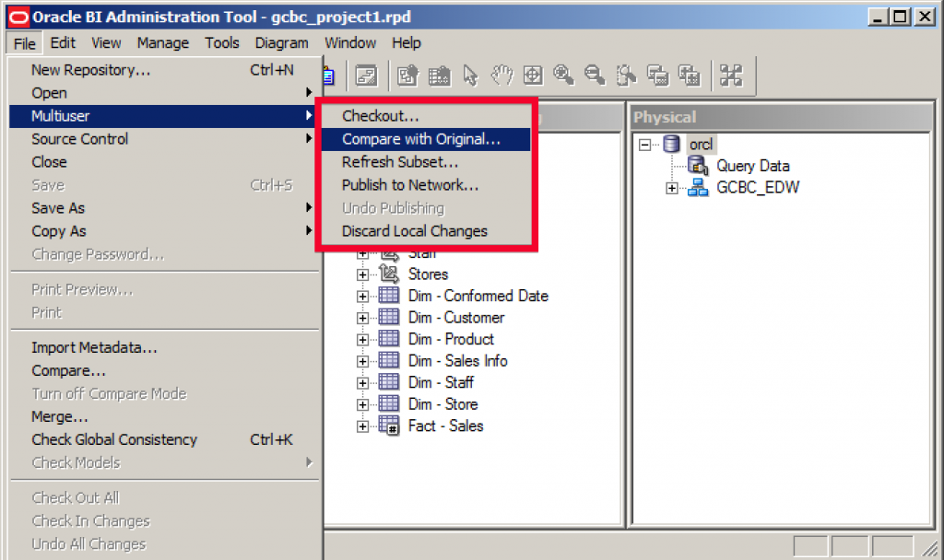Select the hand pan tool
The height and width of the screenshot is (560, 944).
tap(501, 76)
